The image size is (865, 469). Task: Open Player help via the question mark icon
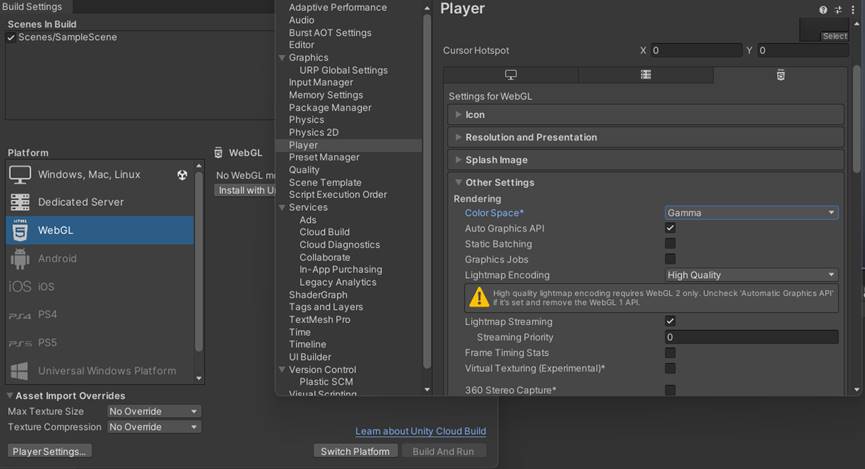tap(824, 9)
